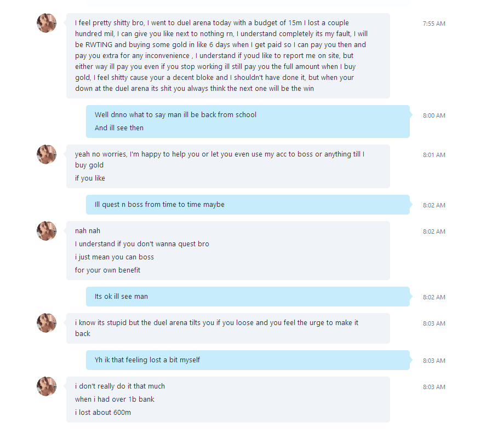Viewport: 504px width, 440px height.
Task: Select the 'Its ok ill see man' bubble
Action: pos(121,297)
